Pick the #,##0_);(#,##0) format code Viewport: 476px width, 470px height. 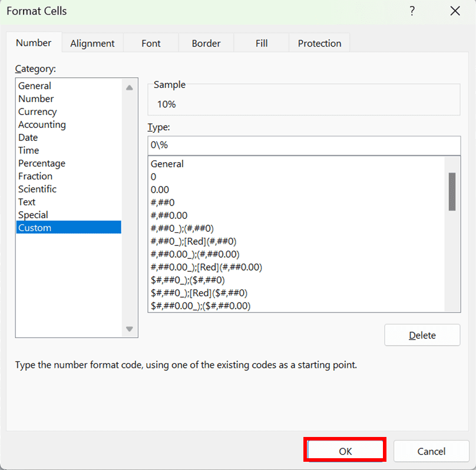(x=297, y=228)
